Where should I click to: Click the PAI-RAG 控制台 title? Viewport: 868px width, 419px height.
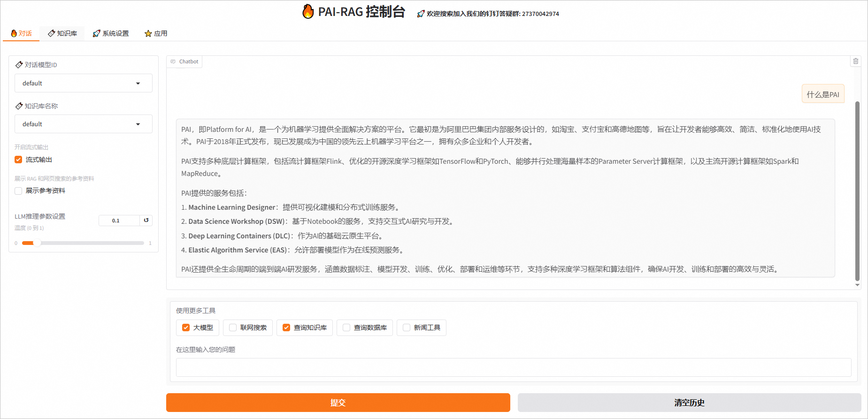tap(361, 12)
